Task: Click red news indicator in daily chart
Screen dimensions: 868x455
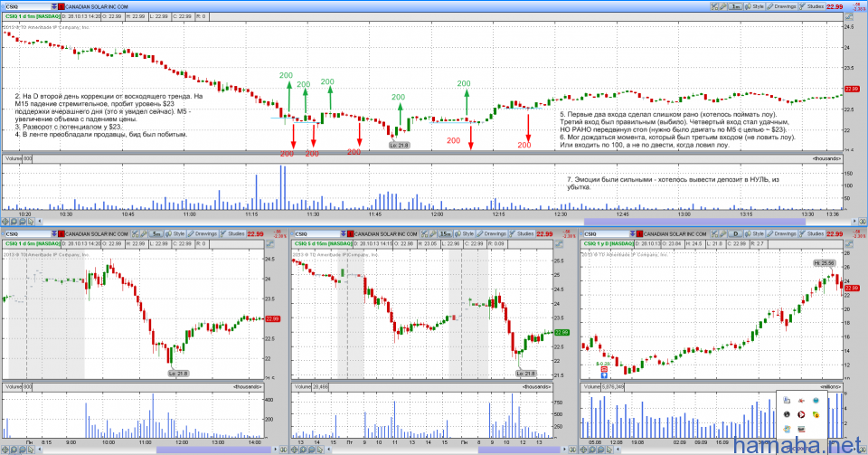Action: tap(640, 234)
